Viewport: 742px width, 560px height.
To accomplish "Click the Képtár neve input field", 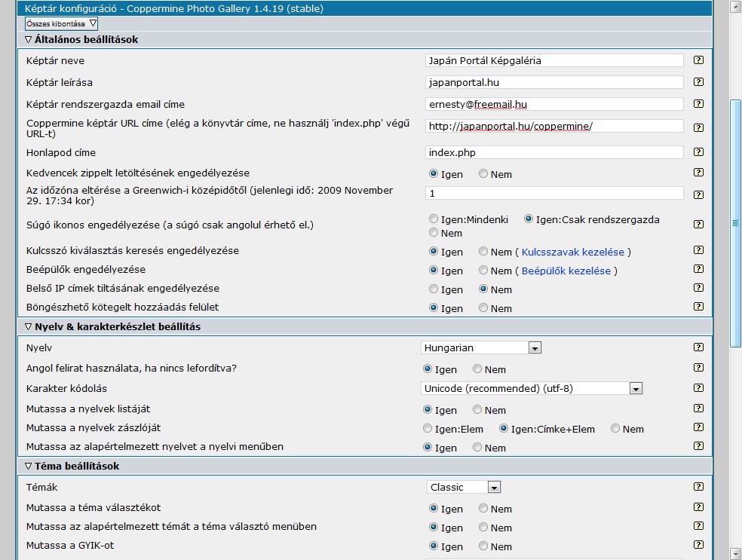I will pyautogui.click(x=554, y=60).
